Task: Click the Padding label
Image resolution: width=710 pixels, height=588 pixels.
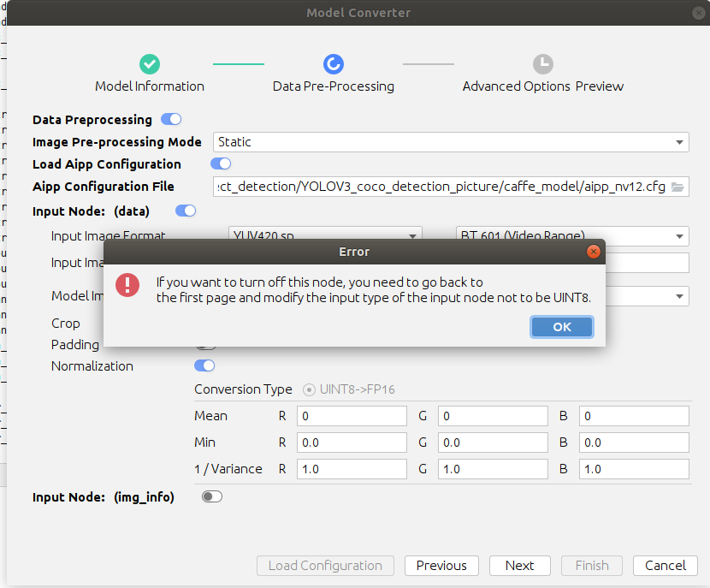Action: tap(74, 345)
